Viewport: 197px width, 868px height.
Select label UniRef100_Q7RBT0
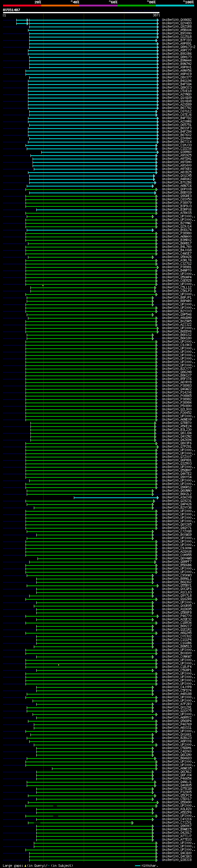[176, 423]
